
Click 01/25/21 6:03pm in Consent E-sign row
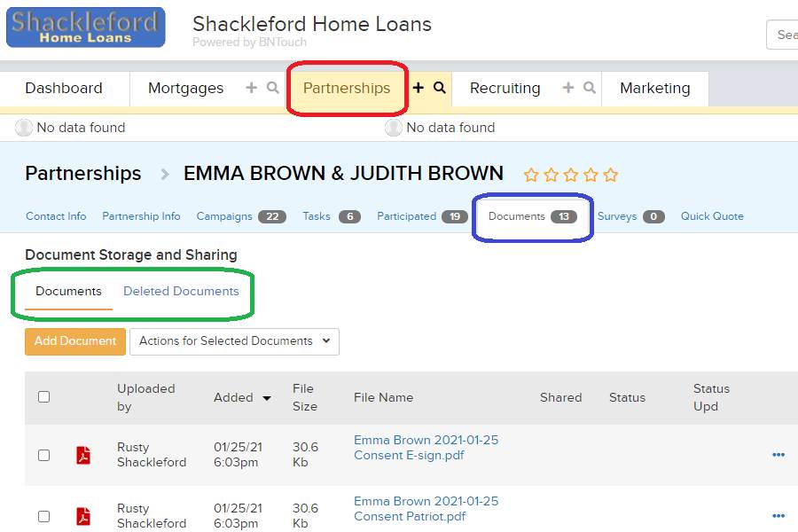pyautogui.click(x=238, y=455)
